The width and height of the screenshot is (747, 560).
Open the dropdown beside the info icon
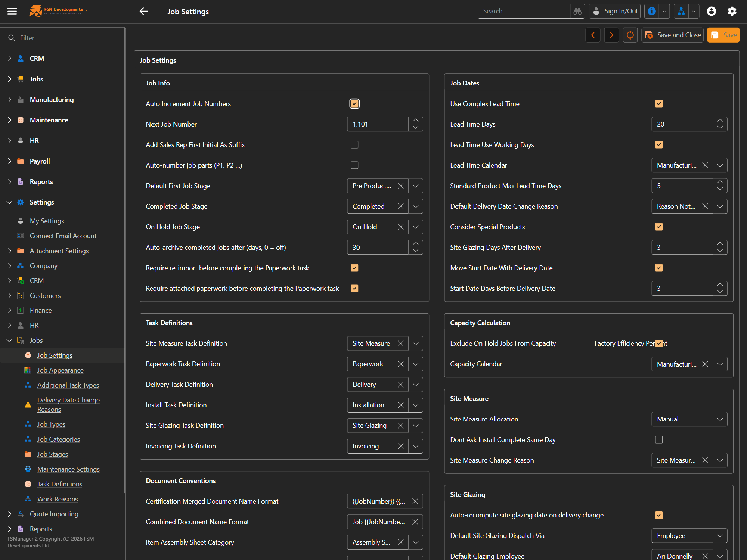664,11
